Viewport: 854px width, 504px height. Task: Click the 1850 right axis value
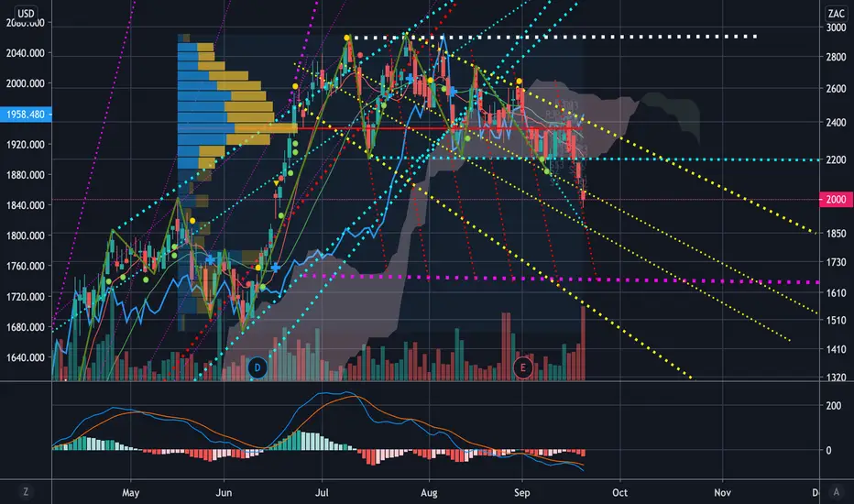836,234
